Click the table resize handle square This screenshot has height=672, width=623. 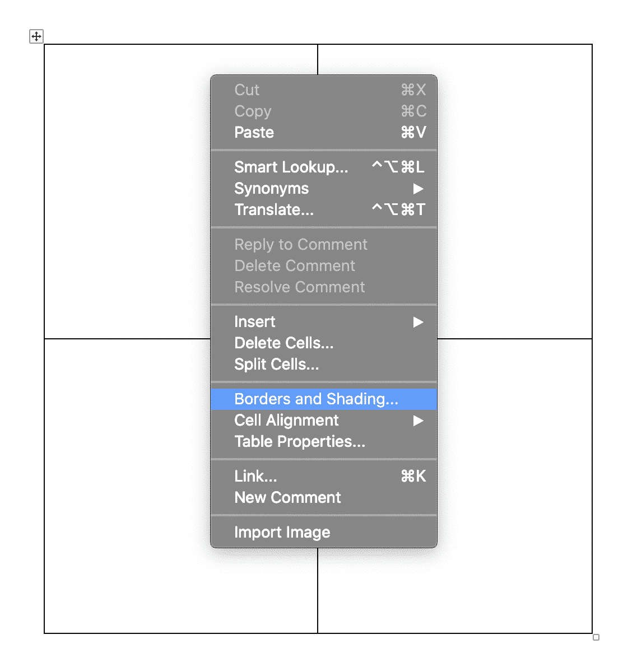(x=596, y=638)
